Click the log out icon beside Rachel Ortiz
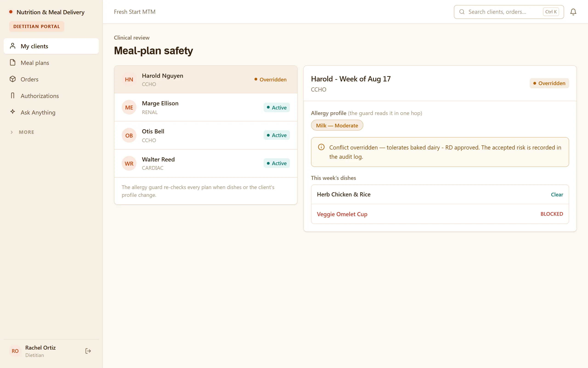 [88, 351]
